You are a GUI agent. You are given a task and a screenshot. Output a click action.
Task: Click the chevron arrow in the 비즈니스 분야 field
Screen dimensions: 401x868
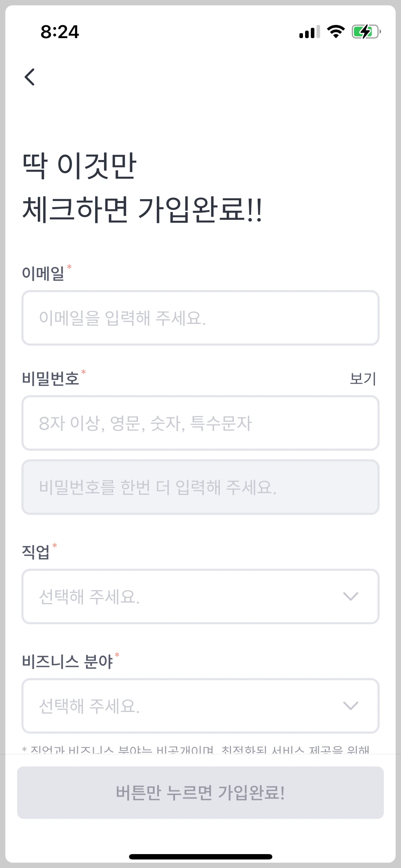pyautogui.click(x=350, y=706)
